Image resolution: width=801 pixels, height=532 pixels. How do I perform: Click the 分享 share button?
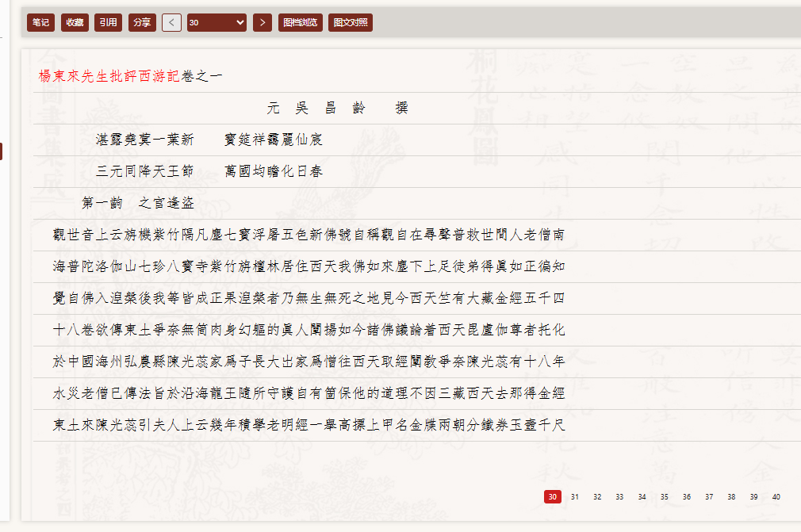click(x=142, y=22)
